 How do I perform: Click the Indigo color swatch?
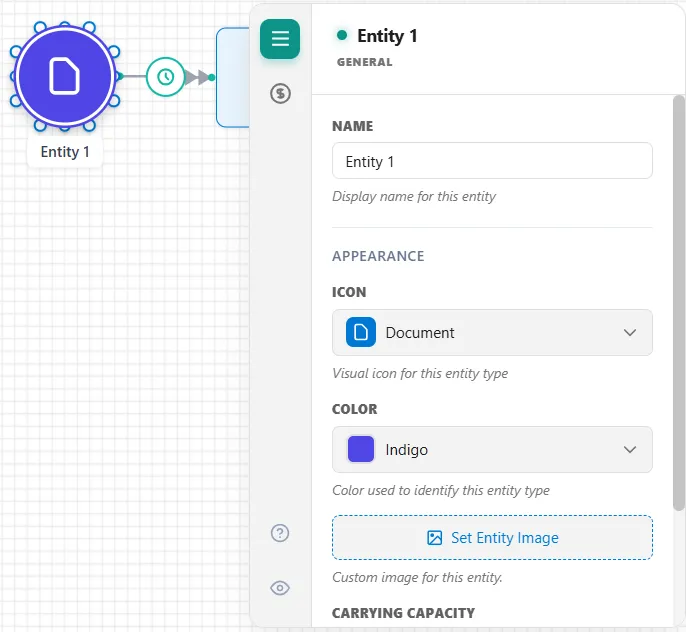click(360, 449)
